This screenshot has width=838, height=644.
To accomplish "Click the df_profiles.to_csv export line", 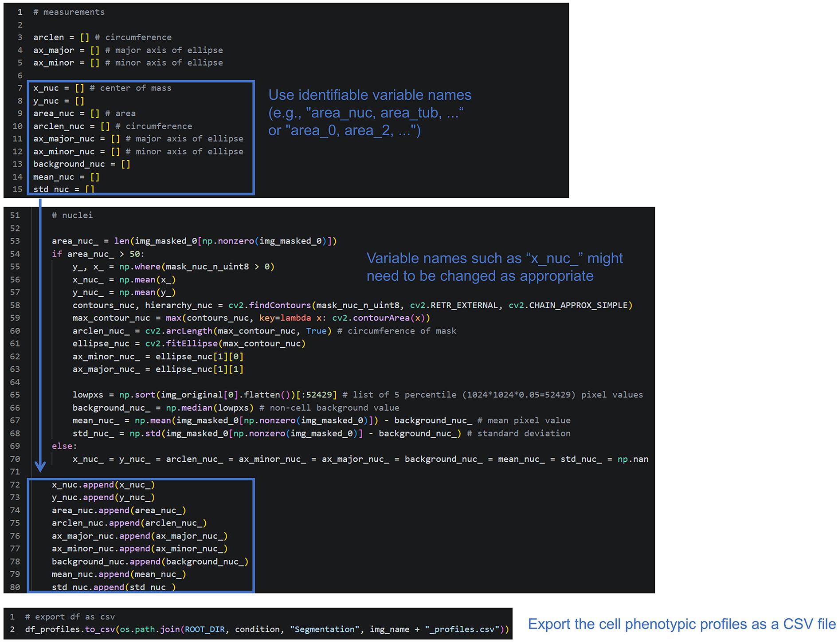I will [267, 629].
